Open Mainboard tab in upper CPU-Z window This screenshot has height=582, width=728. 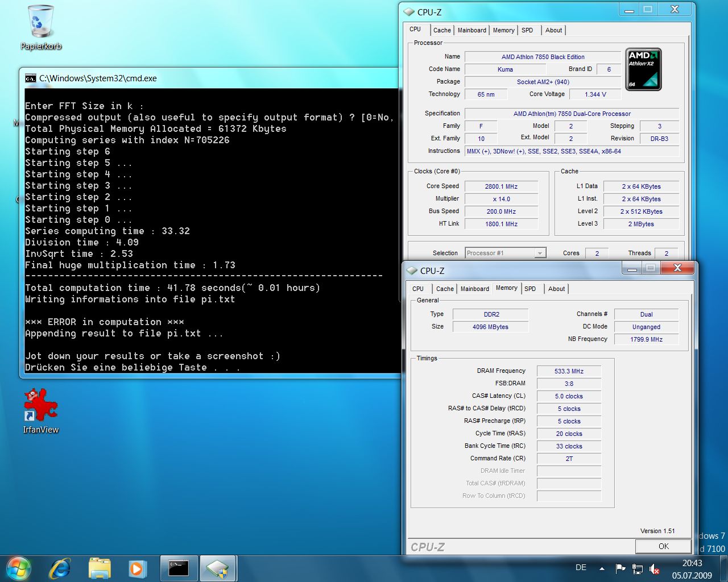(x=472, y=31)
